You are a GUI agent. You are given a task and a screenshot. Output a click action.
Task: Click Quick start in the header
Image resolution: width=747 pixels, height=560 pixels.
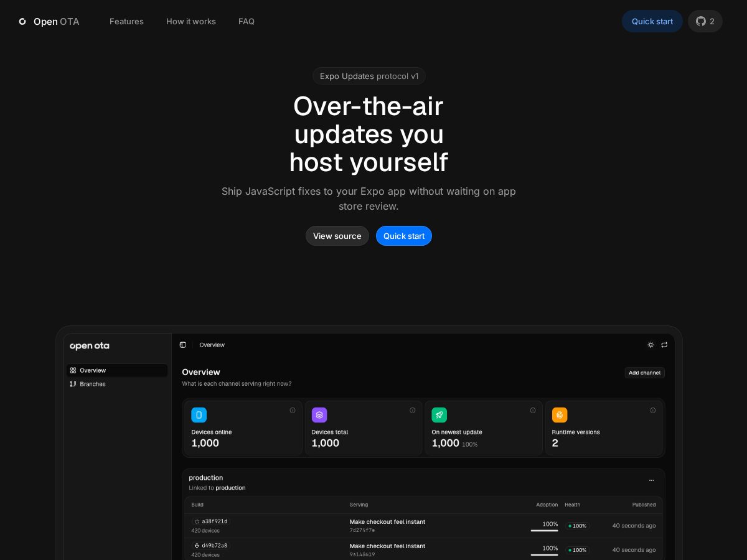(652, 21)
